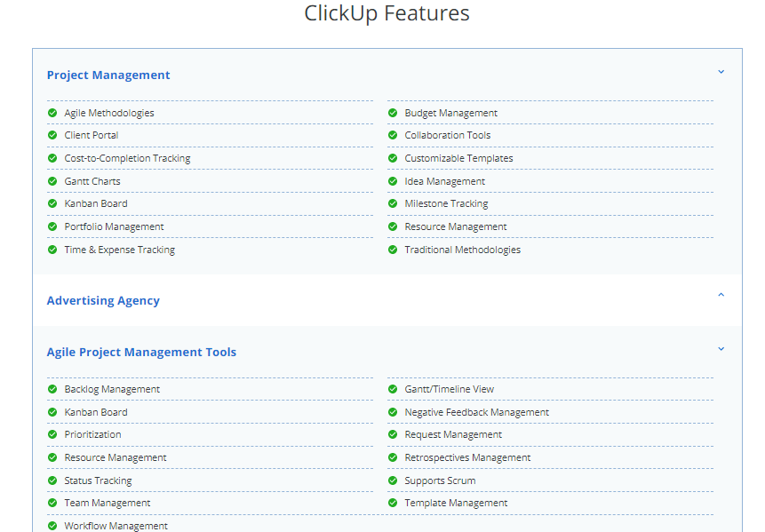Select the Project Management heading
765x532 pixels.
(x=108, y=75)
